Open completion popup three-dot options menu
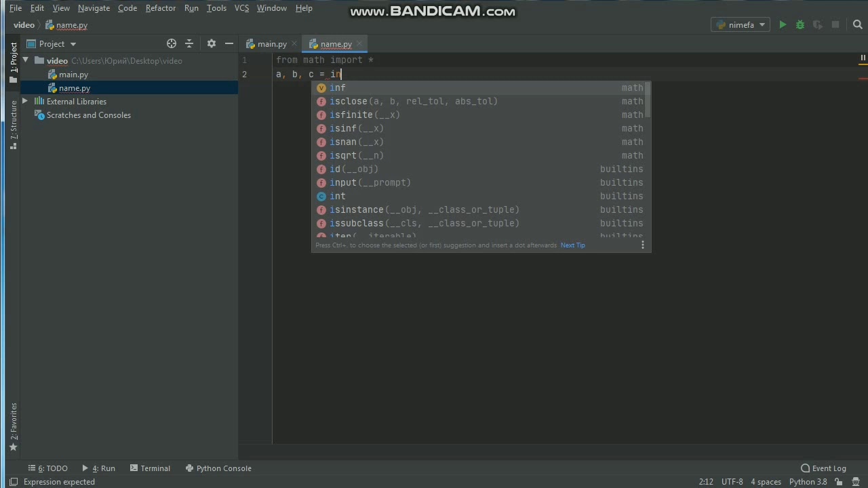This screenshot has height=488, width=868. 643,245
